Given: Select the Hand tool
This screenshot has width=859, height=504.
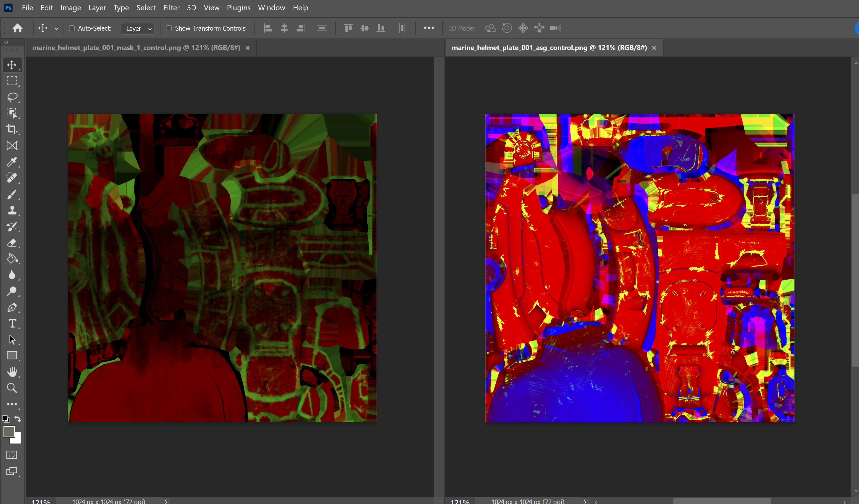Looking at the screenshot, I should click(12, 372).
